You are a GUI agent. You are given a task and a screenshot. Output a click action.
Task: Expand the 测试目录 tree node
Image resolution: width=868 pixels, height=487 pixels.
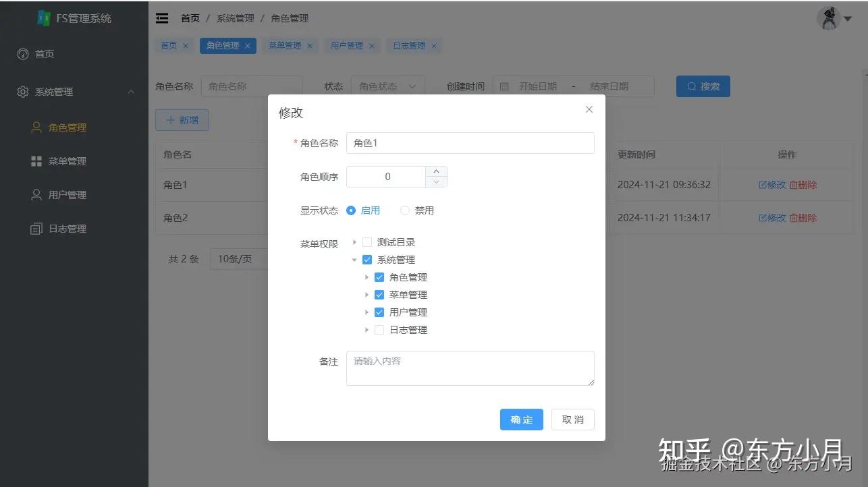click(354, 241)
